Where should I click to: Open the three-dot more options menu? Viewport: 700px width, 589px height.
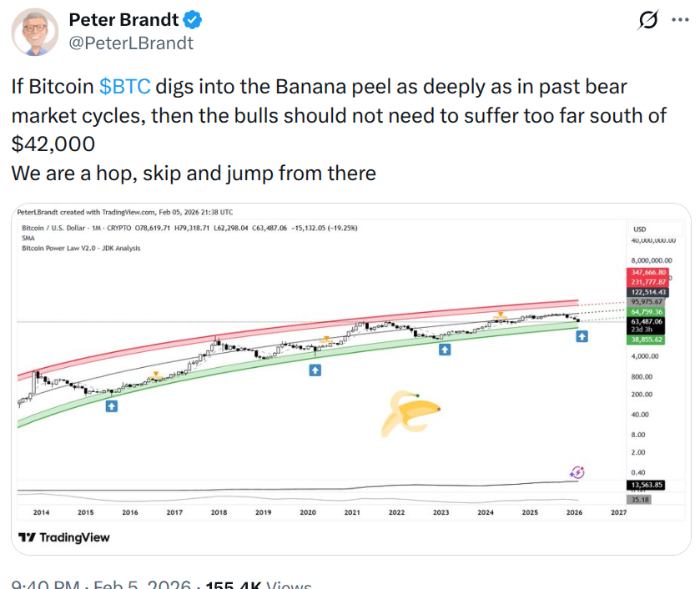tap(680, 21)
